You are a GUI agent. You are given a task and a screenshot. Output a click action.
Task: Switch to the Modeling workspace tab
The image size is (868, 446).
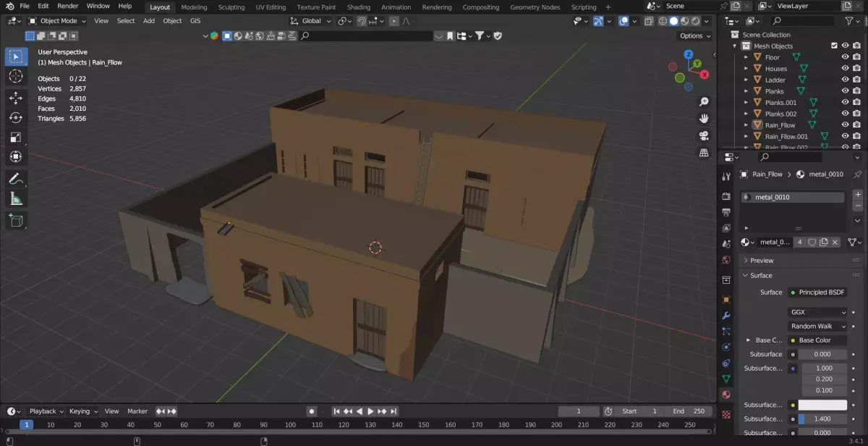coord(194,7)
